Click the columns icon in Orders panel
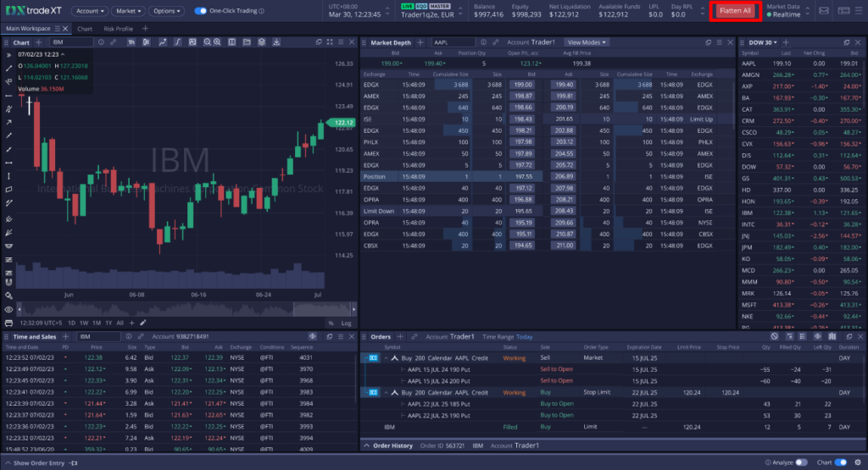 click(x=832, y=336)
